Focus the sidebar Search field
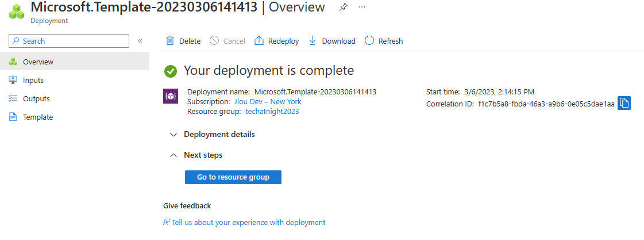The height and width of the screenshot is (240, 644). click(x=69, y=41)
